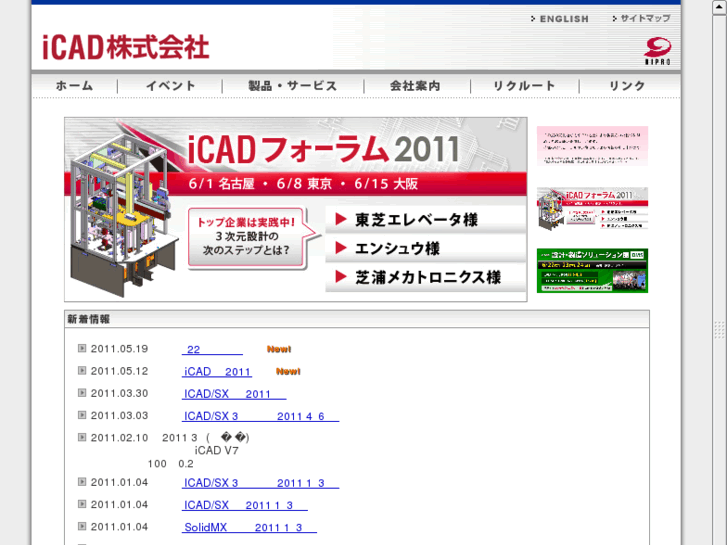Image resolution: width=727 pixels, height=545 pixels.
Task: Open the 2011.05.12 iCAD 2011 news link
Action: [x=217, y=372]
